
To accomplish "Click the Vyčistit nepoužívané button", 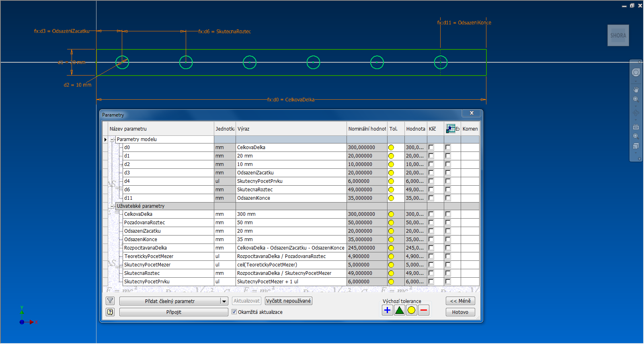I will tap(288, 301).
